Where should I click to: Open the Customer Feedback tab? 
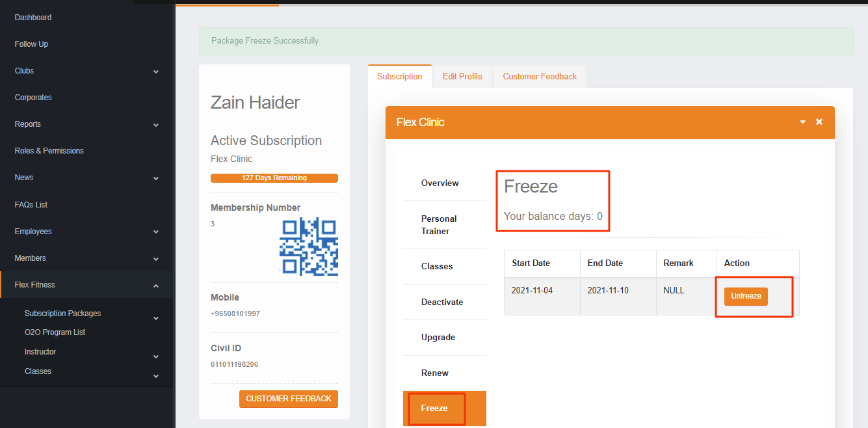click(540, 77)
